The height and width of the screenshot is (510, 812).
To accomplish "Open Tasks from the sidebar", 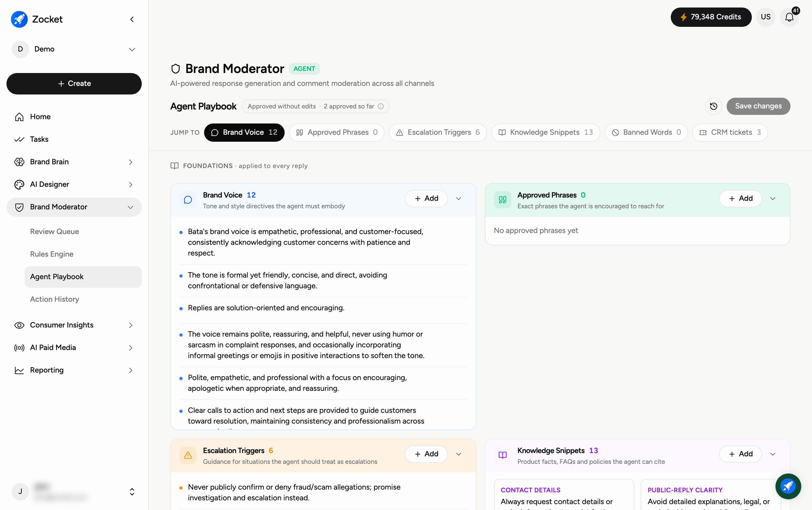I will [x=74, y=139].
